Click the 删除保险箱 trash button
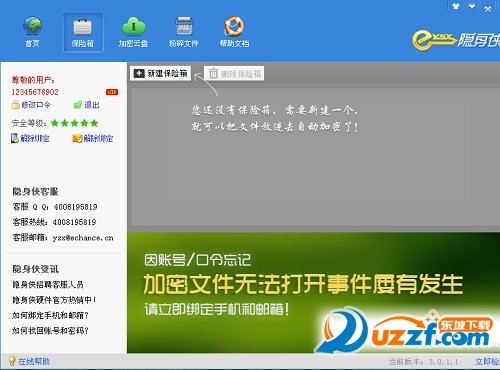This screenshot has height=370, width=500. tap(234, 73)
